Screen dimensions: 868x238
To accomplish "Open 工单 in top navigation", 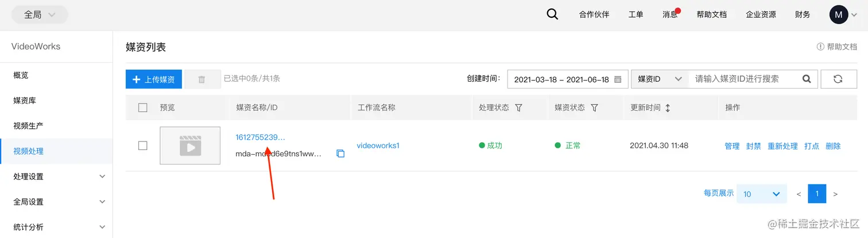I will (x=636, y=15).
